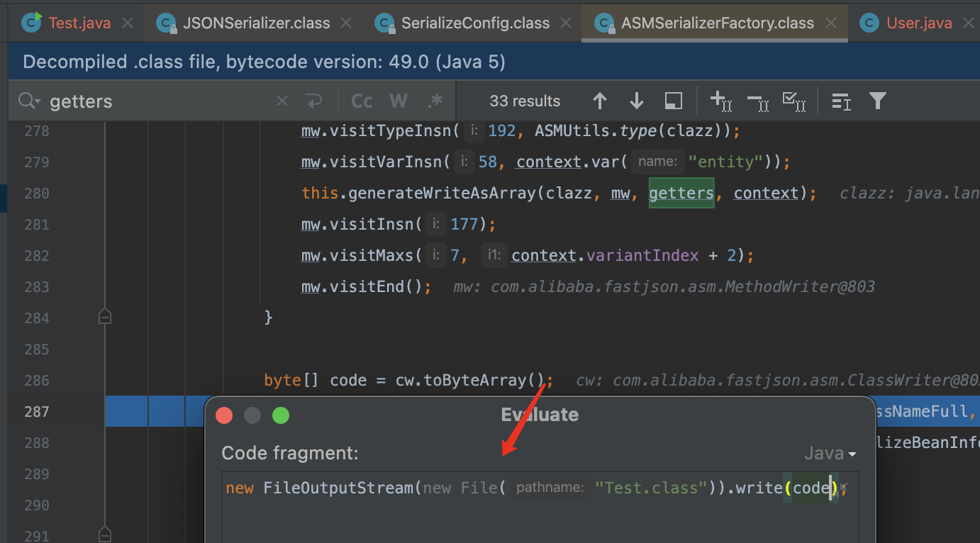Clear the 'getters' search text
Screen dimensions: 980x543
[x=282, y=101]
